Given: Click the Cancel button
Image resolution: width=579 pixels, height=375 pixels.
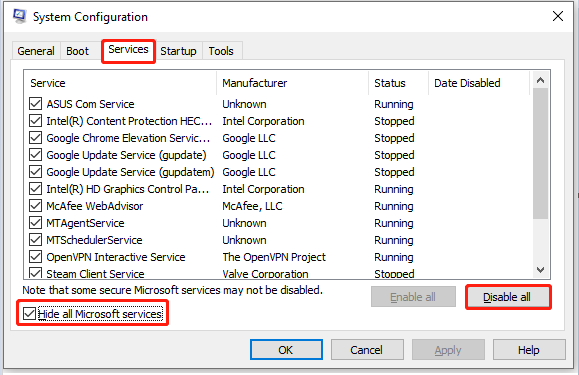Looking at the screenshot, I should pyautogui.click(x=367, y=350).
